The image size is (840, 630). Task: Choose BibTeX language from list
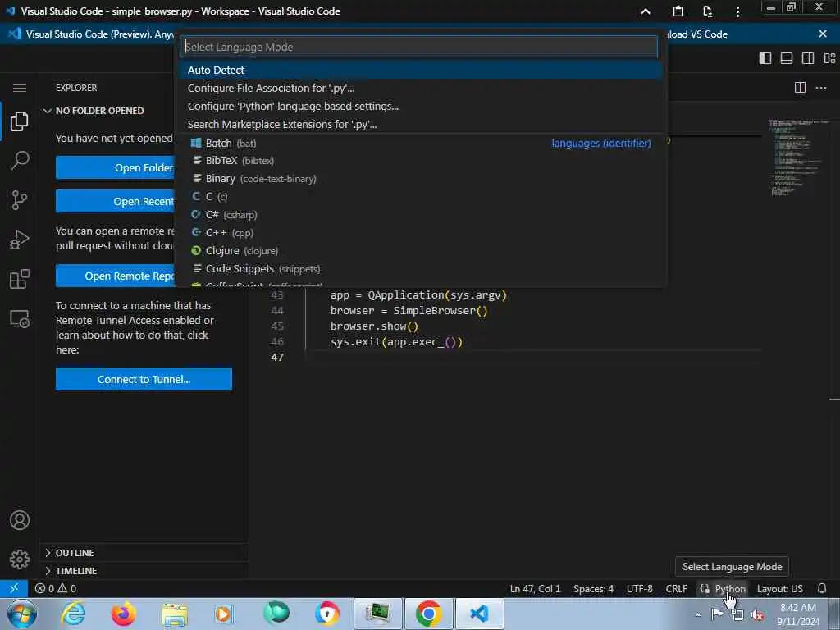pyautogui.click(x=421, y=161)
